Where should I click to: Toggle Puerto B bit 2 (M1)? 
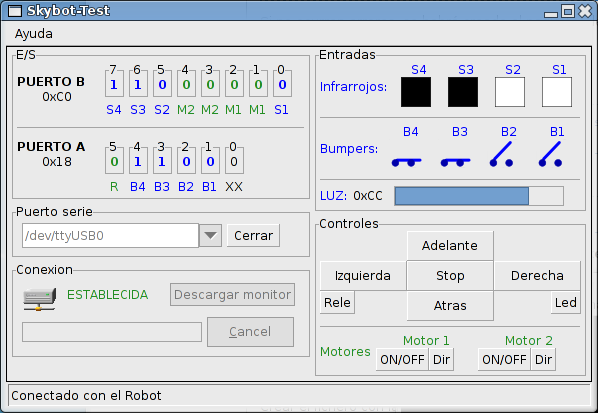(234, 83)
